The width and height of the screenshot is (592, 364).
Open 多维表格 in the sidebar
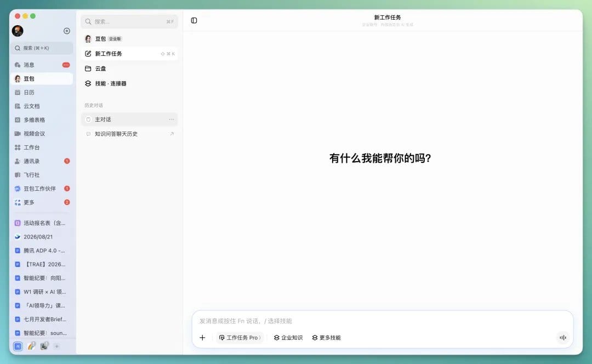tap(42, 120)
